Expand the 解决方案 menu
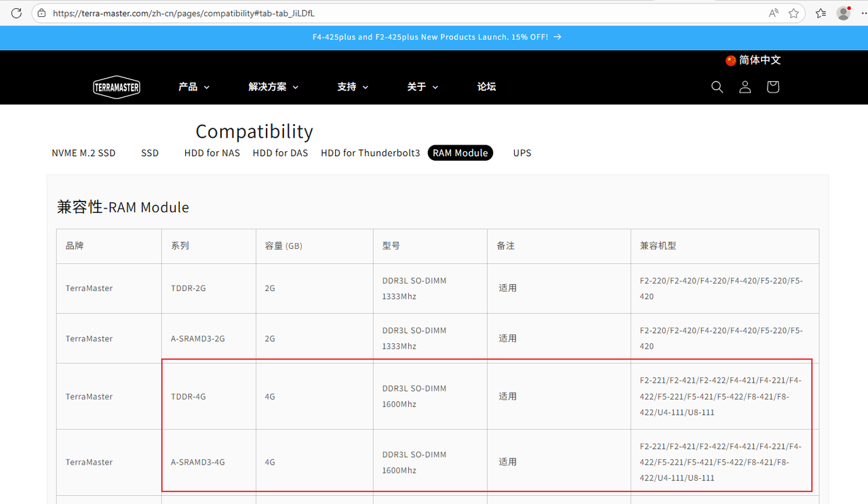Screen dimensions: 868x504 tap(273, 87)
